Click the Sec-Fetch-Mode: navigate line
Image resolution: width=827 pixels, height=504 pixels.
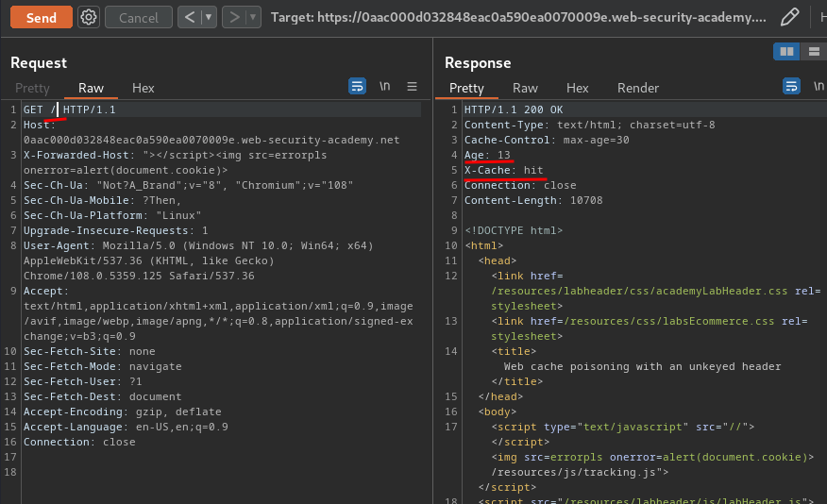[x=102, y=366]
